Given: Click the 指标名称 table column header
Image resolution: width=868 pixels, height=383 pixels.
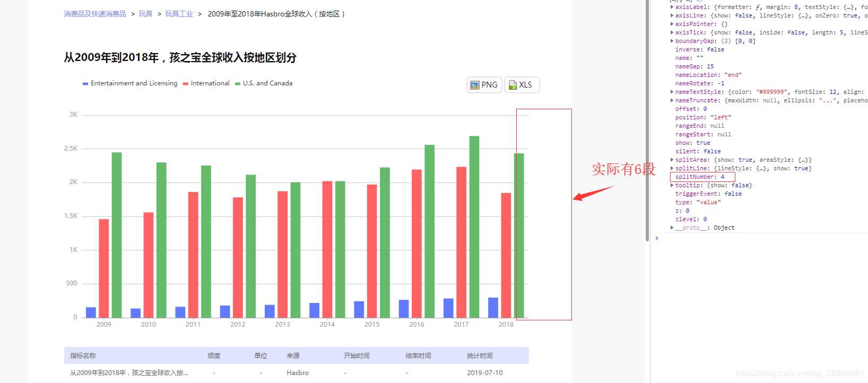Looking at the screenshot, I should pos(83,356).
